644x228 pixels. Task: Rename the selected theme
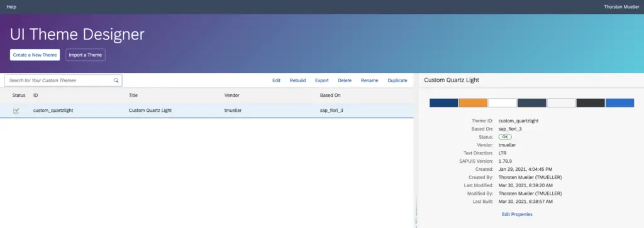[370, 80]
